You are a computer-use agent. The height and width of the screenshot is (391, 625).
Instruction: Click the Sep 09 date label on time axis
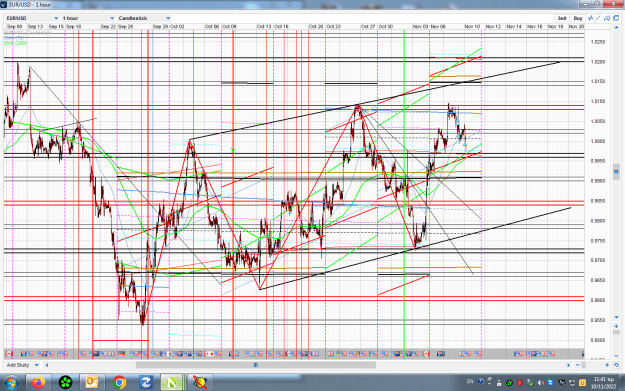coord(14,26)
